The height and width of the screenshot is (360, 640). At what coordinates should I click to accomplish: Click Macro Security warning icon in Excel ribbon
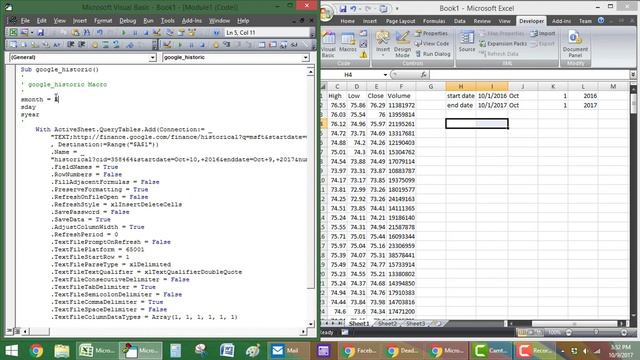click(363, 54)
